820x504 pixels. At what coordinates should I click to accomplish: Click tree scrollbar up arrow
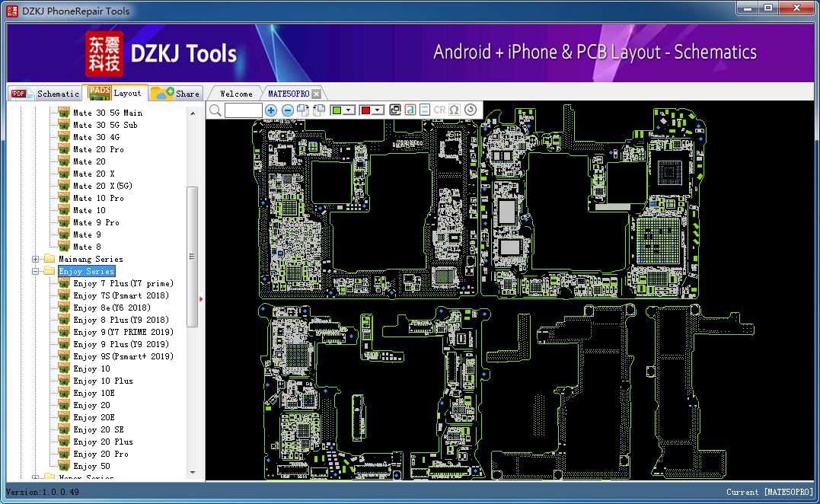193,113
